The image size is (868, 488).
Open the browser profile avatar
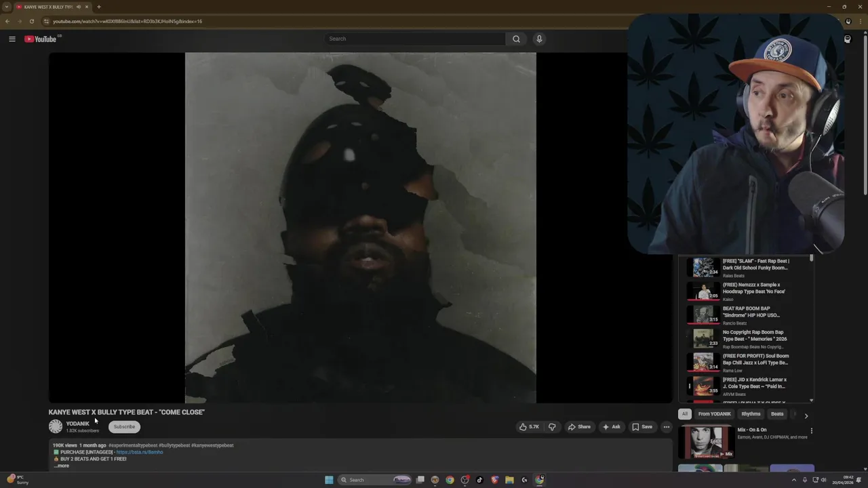click(848, 21)
